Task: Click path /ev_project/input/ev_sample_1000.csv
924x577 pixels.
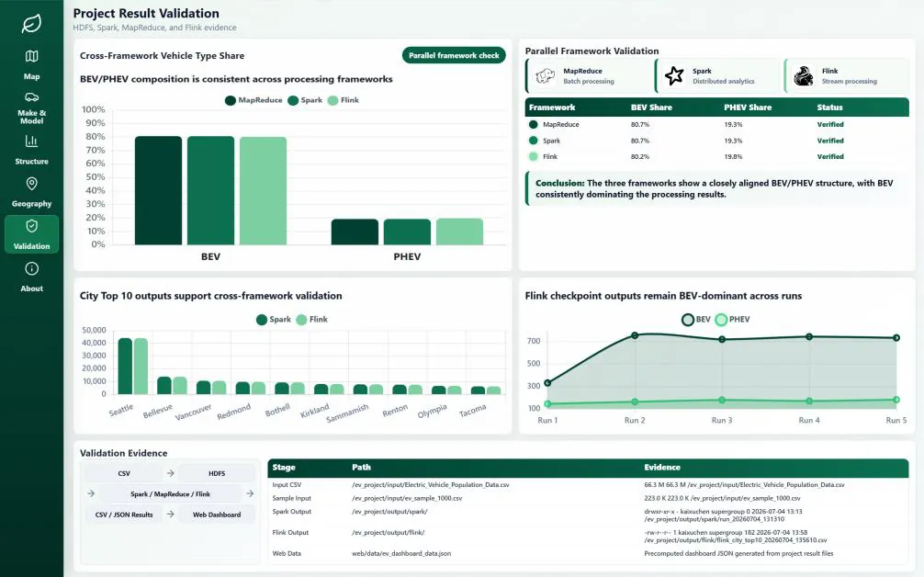Action: point(407,498)
